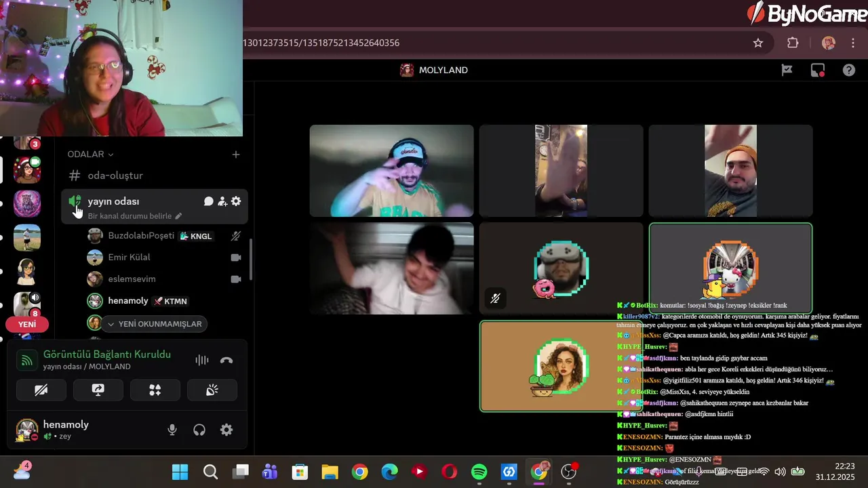Select user BuzdolabıPoşeti in the voice list

click(x=141, y=236)
